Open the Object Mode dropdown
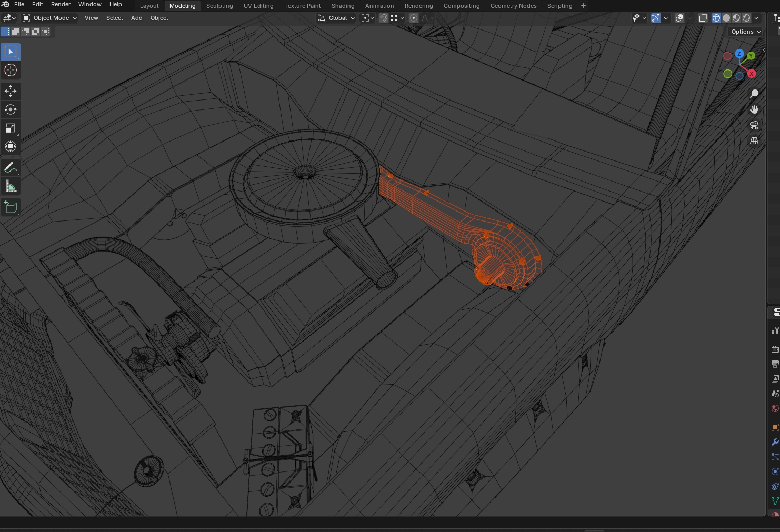 pyautogui.click(x=50, y=18)
